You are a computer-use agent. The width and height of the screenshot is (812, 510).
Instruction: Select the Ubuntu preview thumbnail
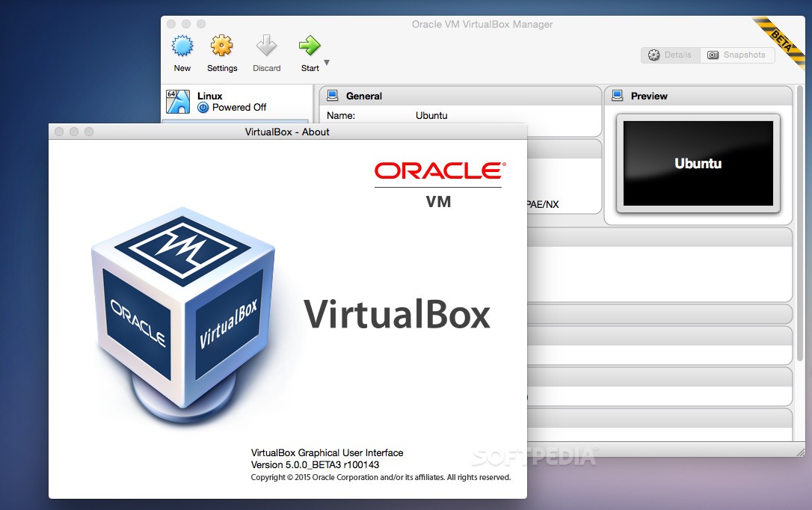[698, 163]
